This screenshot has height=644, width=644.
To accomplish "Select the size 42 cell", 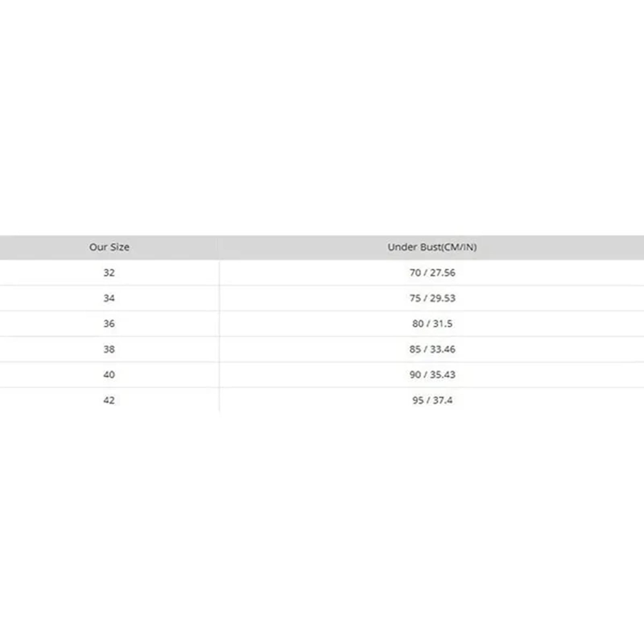I will tap(109, 400).
